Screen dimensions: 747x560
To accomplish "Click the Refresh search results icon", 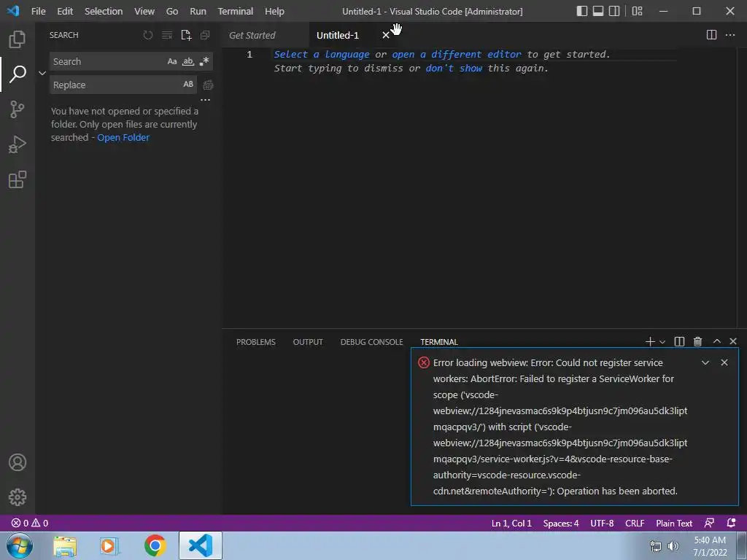I will tap(147, 35).
